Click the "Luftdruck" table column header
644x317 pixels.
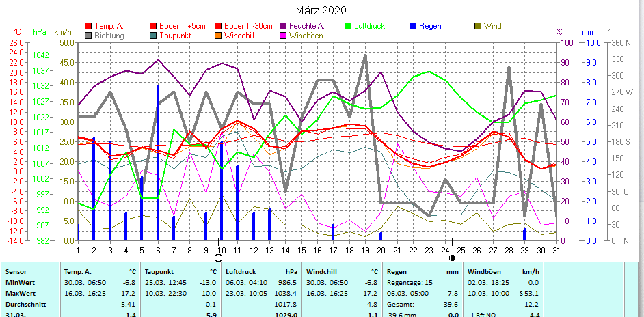click(x=240, y=272)
